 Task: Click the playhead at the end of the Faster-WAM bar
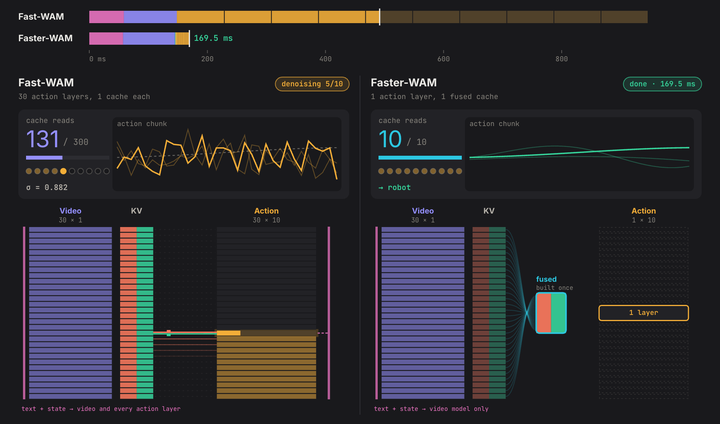tap(189, 39)
